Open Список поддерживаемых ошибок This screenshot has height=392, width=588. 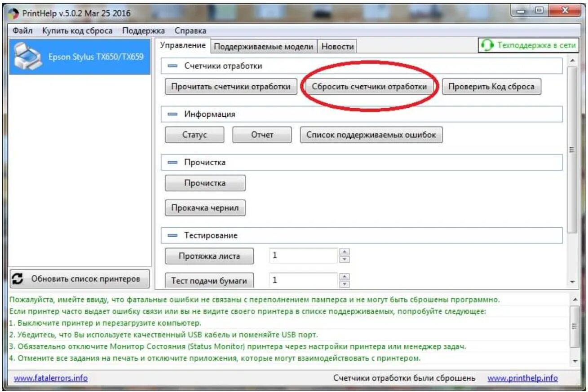371,135
